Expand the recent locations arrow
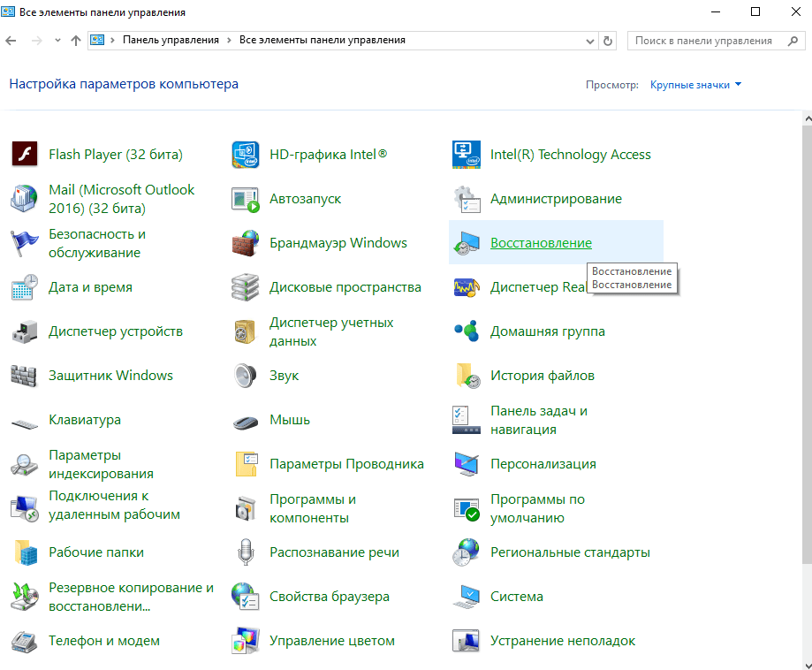 pyautogui.click(x=58, y=41)
